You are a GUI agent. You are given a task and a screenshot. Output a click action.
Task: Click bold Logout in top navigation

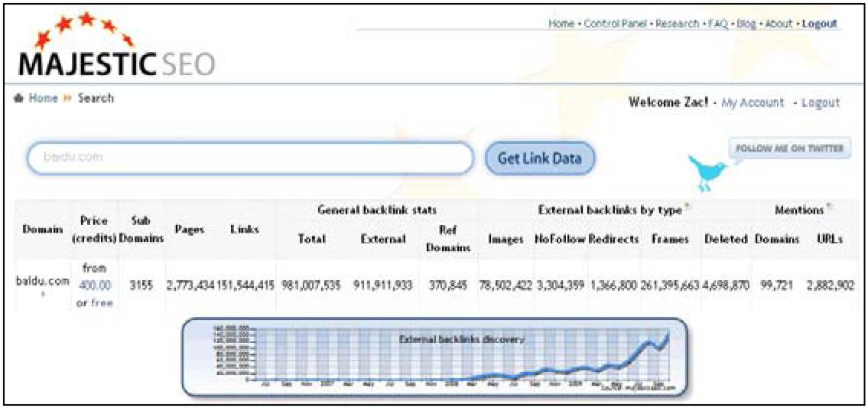tap(819, 24)
